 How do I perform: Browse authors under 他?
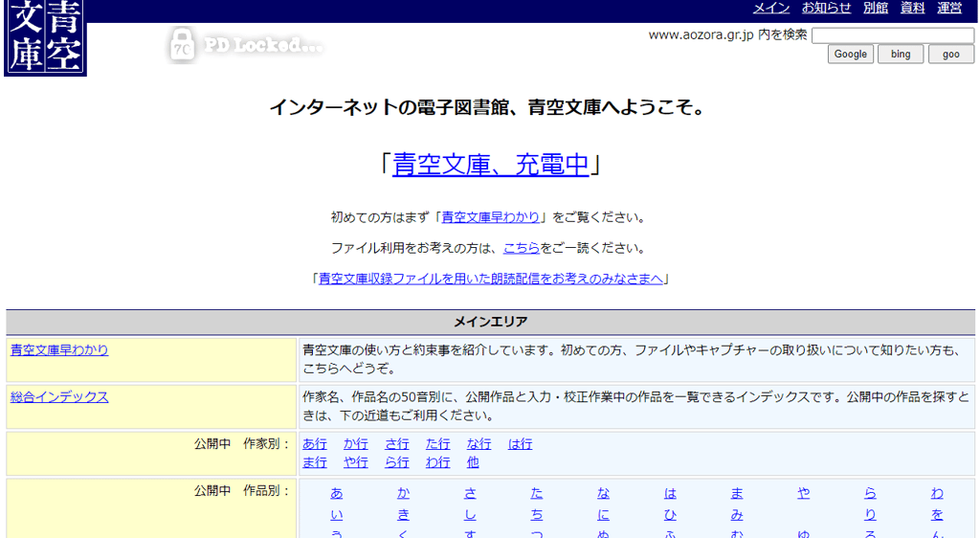pyautogui.click(x=473, y=462)
